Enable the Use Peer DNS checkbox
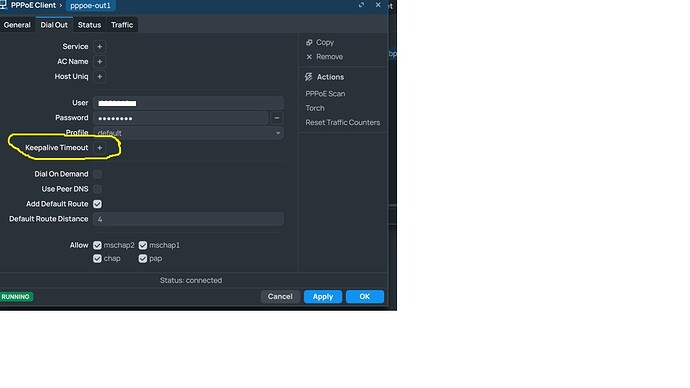The width and height of the screenshot is (690, 388). pyautogui.click(x=97, y=189)
